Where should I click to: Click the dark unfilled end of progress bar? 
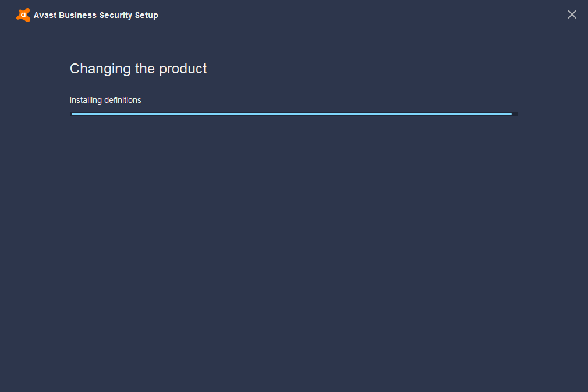coord(515,114)
